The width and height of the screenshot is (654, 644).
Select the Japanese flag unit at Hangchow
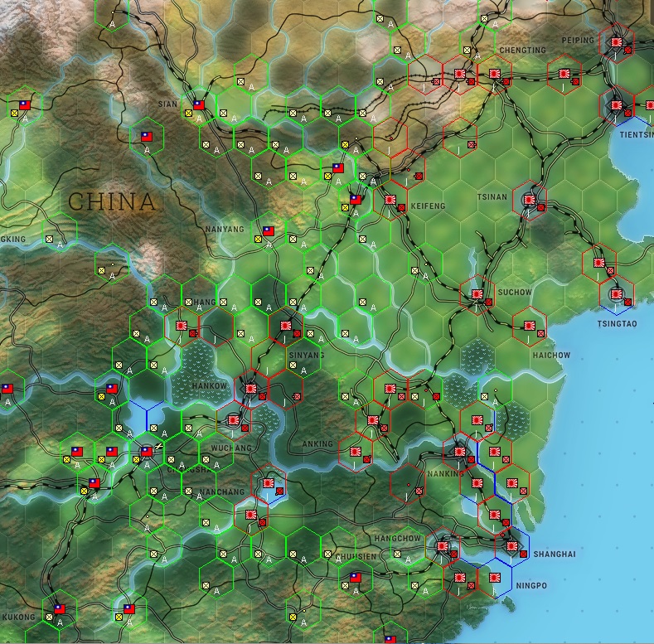coord(442,545)
